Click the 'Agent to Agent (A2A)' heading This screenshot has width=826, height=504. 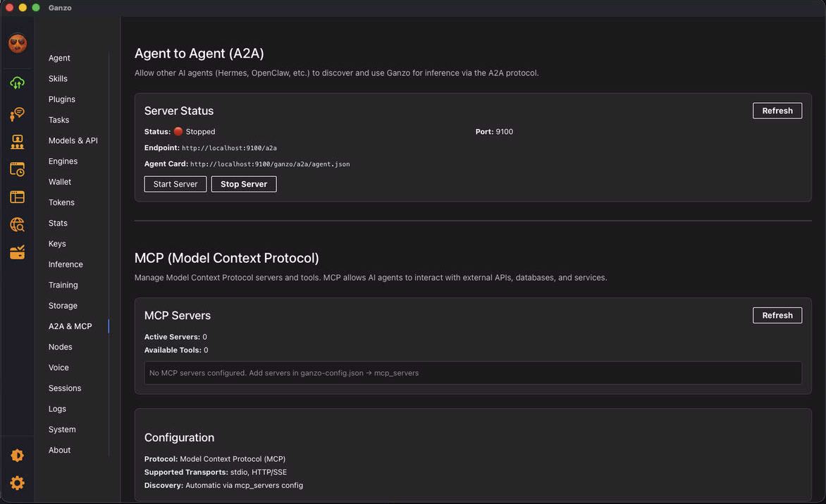click(x=199, y=53)
